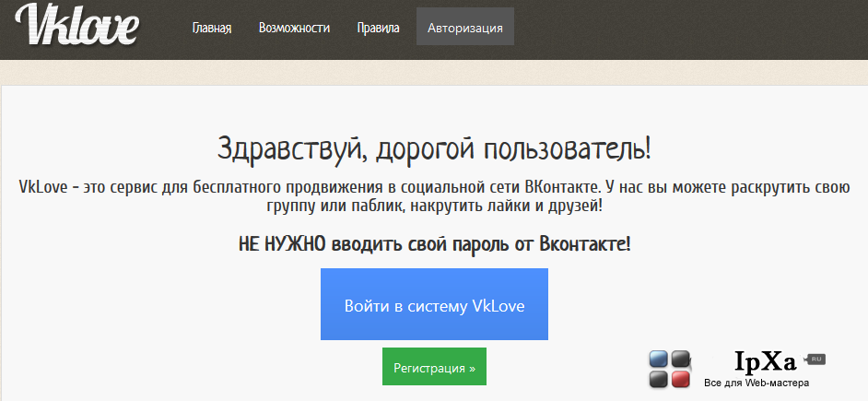Click the Все для Web-мастера caption
868x401 pixels.
(757, 383)
